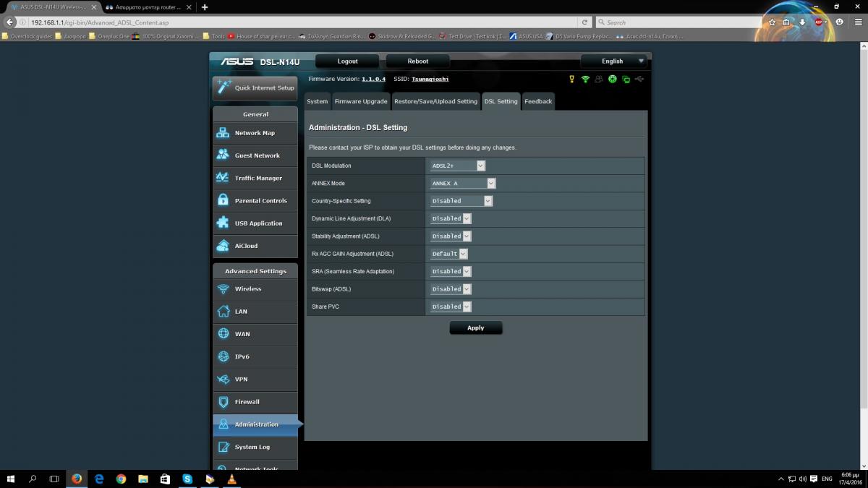This screenshot has height=488, width=868.
Task: Open the Overclock guides bookmark folder
Action: click(x=27, y=36)
